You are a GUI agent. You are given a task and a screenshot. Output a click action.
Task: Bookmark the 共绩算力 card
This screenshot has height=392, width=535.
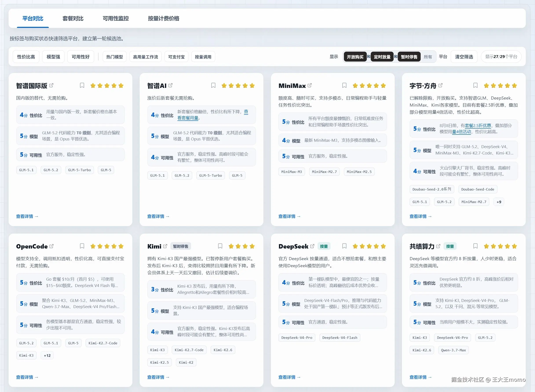[x=475, y=246]
